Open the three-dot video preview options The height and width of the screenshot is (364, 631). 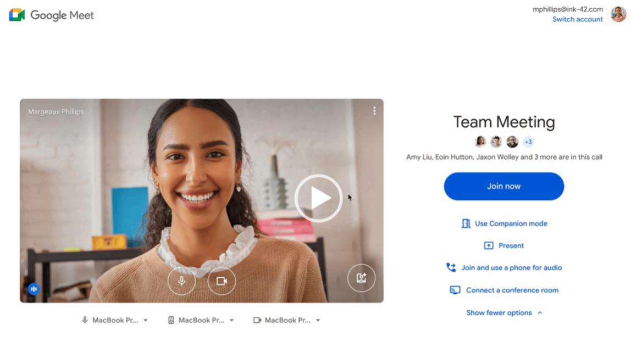tap(374, 111)
